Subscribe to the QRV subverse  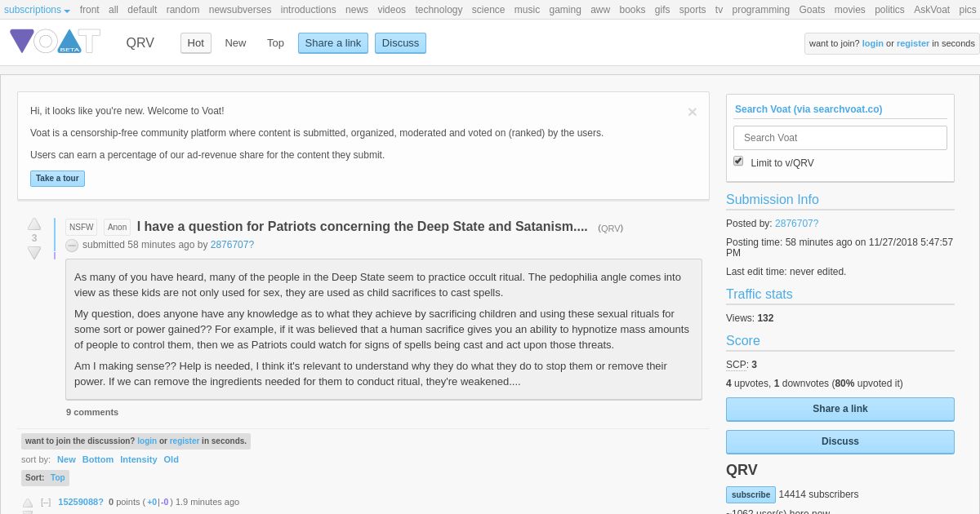[751, 494]
